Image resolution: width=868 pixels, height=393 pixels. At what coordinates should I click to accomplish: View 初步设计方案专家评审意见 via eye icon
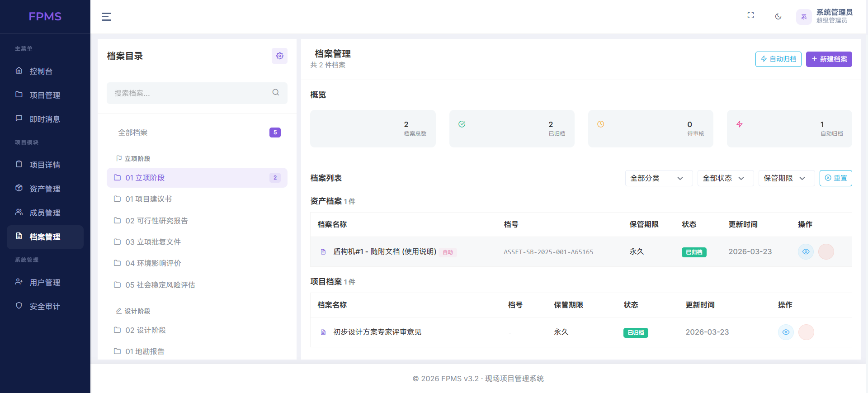click(x=786, y=332)
